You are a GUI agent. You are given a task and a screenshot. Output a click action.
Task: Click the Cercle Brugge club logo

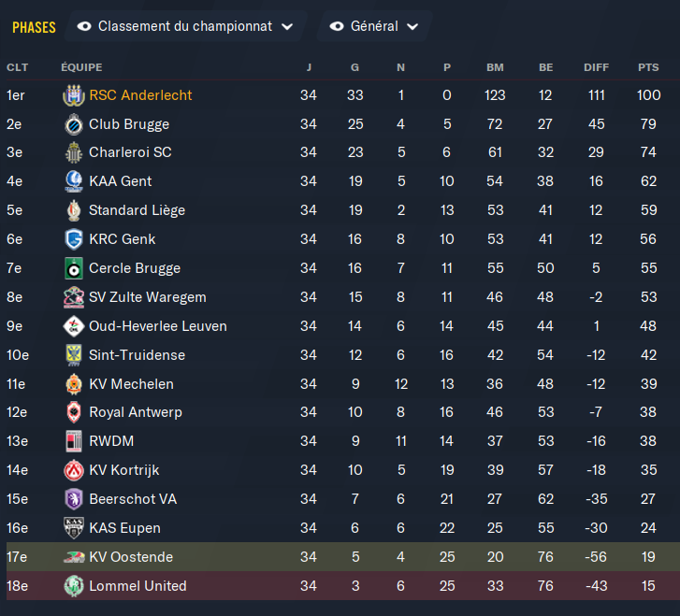(x=73, y=268)
